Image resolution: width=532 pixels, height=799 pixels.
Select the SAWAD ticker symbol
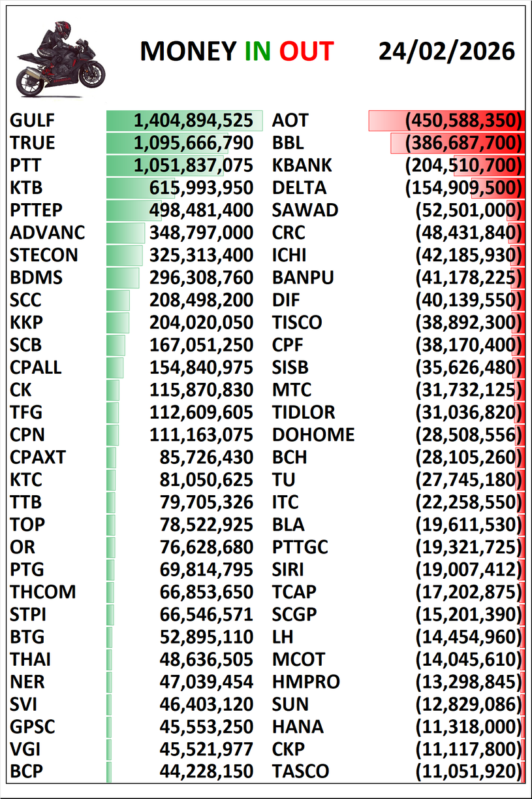click(305, 210)
